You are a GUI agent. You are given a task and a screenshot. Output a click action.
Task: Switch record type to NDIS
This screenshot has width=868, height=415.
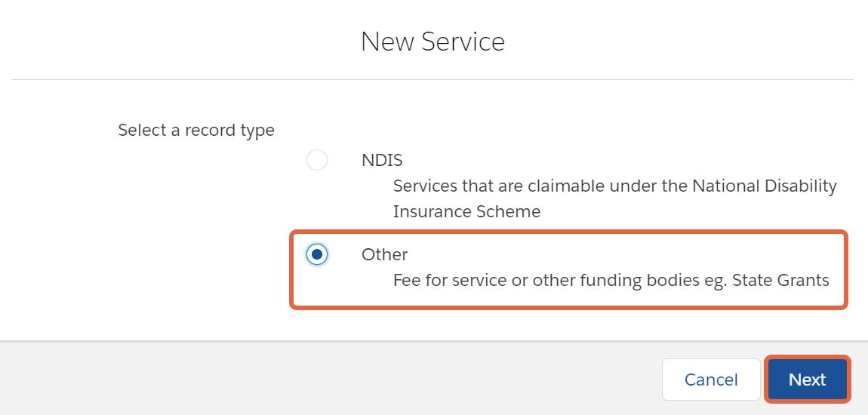[317, 160]
